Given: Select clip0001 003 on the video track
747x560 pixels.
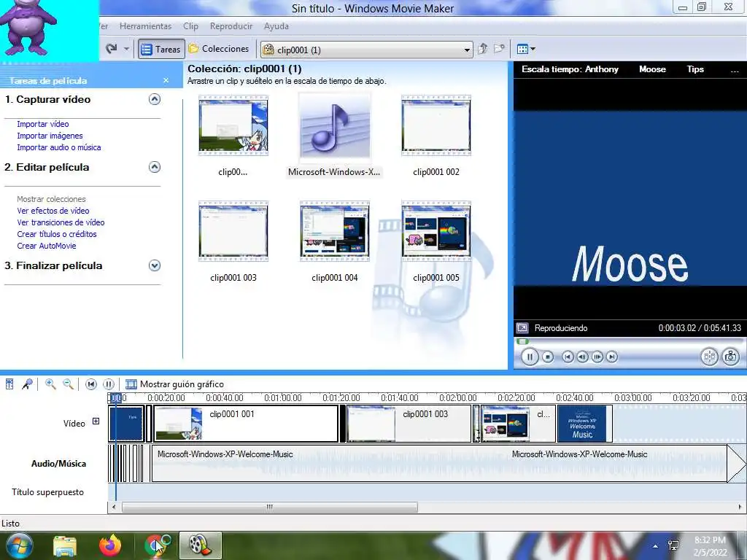Looking at the screenshot, I should pos(409,424).
